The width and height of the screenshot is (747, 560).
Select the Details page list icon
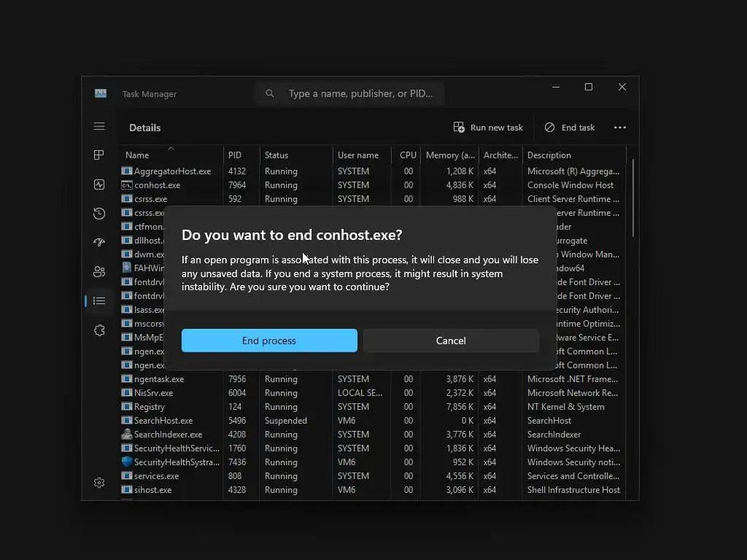[x=99, y=301]
